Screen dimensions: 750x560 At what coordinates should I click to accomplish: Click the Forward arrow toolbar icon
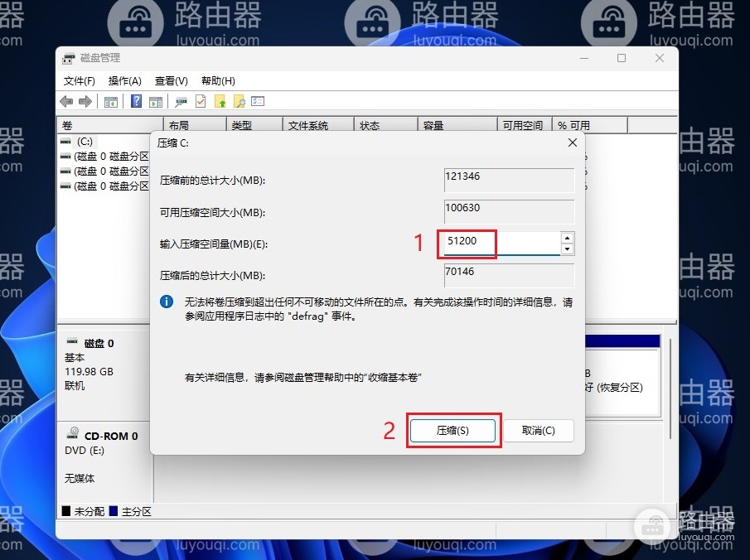pyautogui.click(x=85, y=101)
